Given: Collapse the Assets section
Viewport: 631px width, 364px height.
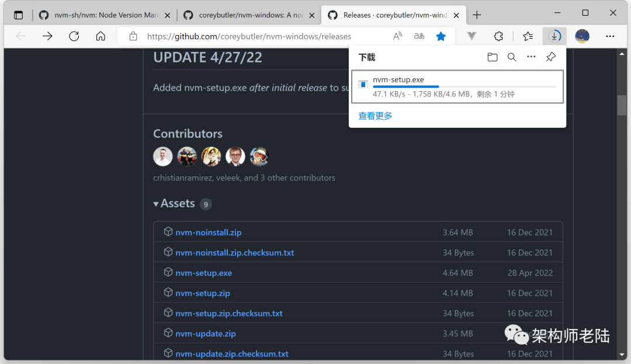Looking at the screenshot, I should [174, 203].
